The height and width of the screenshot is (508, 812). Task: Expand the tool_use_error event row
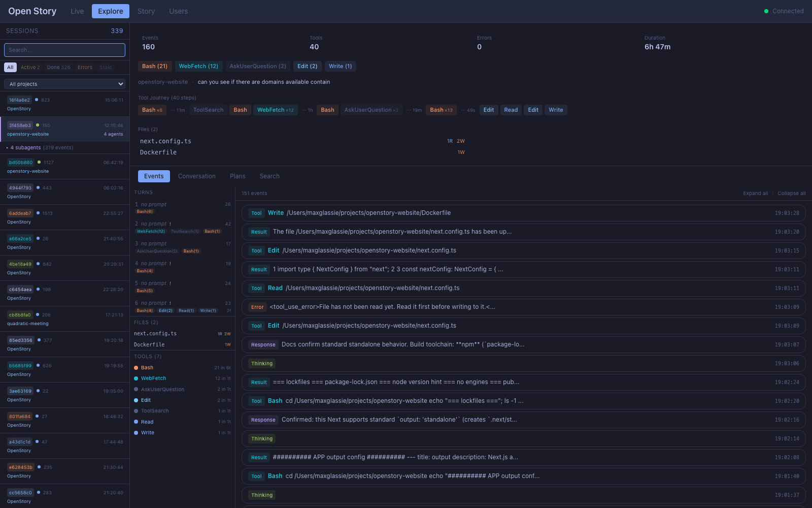pos(523,307)
